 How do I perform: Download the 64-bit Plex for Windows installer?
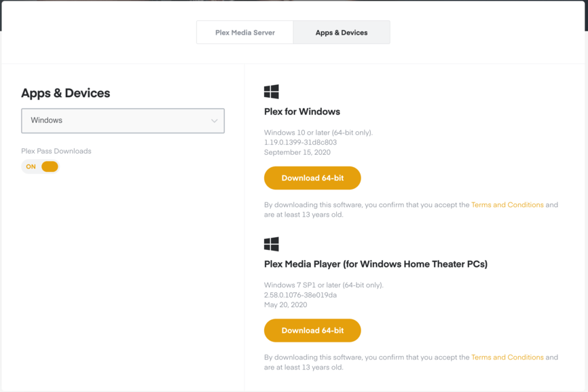click(312, 178)
